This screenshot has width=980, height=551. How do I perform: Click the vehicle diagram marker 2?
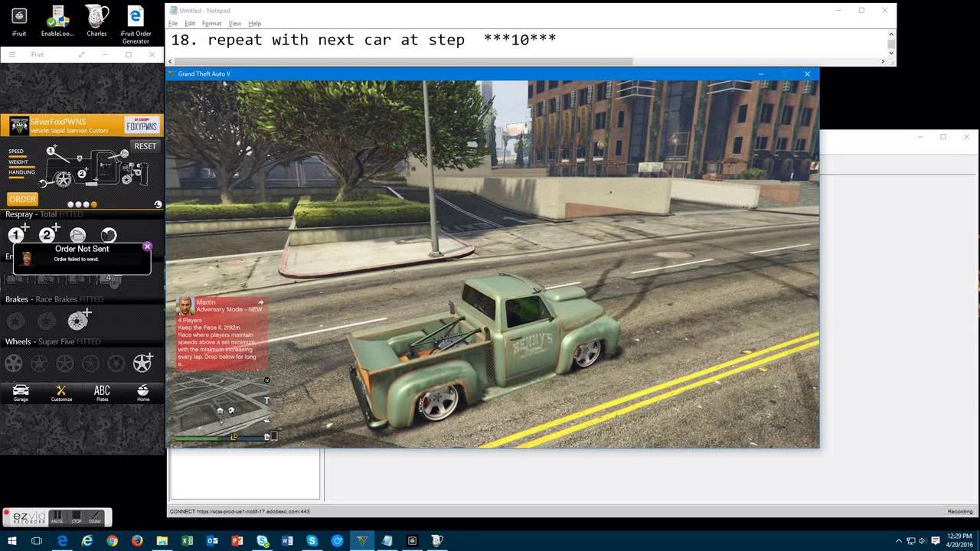pyautogui.click(x=81, y=174)
